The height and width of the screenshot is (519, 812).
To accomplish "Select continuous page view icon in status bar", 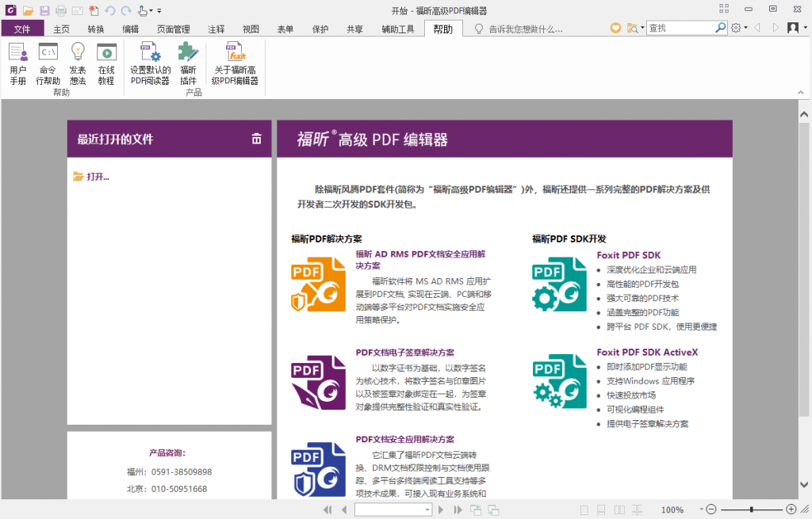I will pos(601,509).
